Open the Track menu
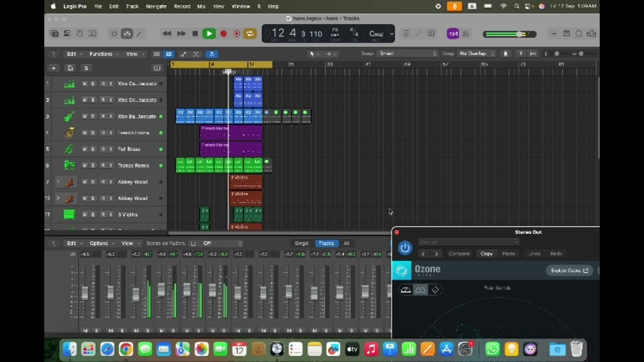This screenshot has height=362, width=644. [x=132, y=6]
